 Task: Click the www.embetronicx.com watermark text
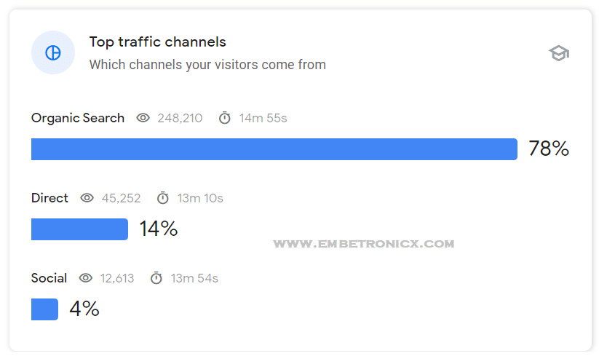click(364, 244)
